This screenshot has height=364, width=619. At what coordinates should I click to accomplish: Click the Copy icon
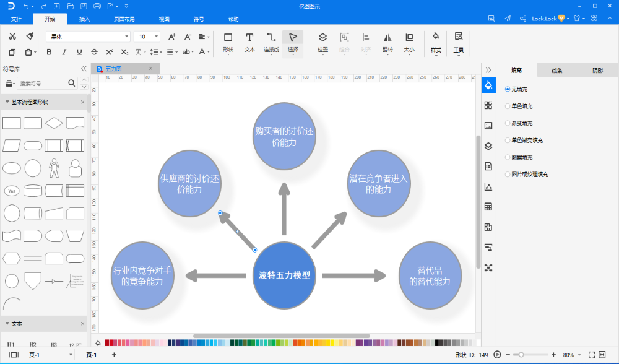[12, 52]
